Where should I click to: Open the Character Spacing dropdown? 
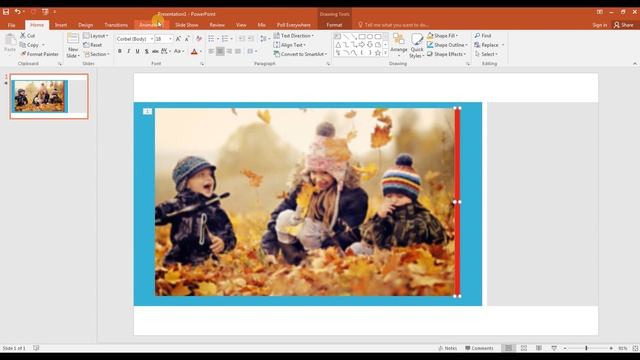(x=166, y=51)
